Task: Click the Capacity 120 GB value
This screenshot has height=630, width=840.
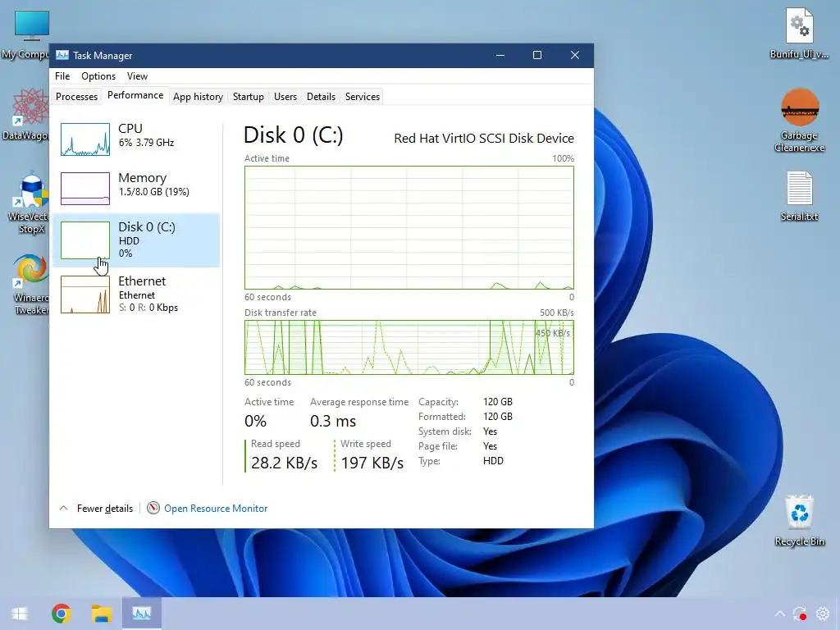Action: tap(498, 402)
